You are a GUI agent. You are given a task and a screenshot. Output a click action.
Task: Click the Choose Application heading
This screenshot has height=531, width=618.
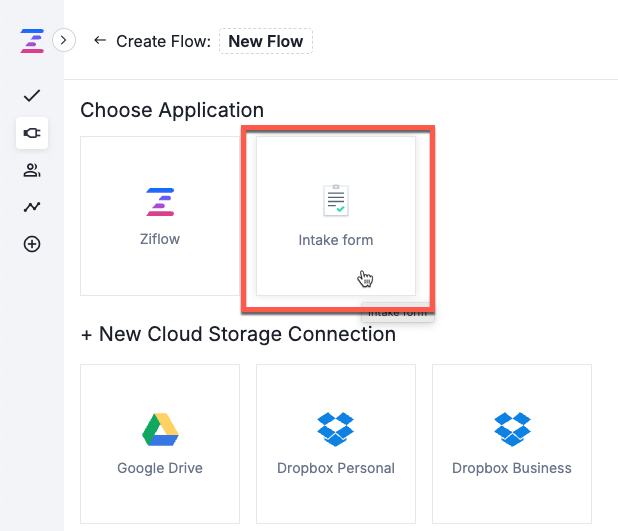point(172,110)
